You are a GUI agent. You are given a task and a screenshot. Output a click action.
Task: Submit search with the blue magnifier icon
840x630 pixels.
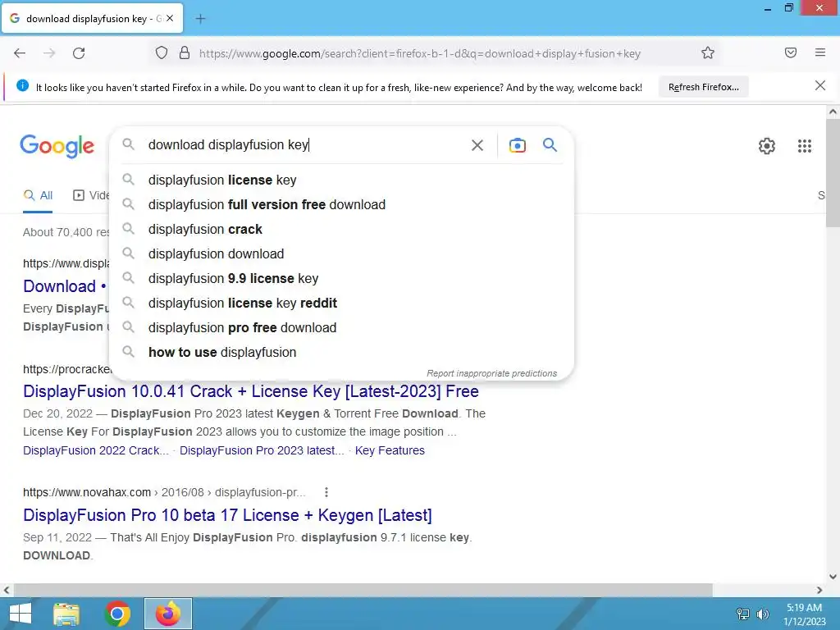(x=550, y=144)
